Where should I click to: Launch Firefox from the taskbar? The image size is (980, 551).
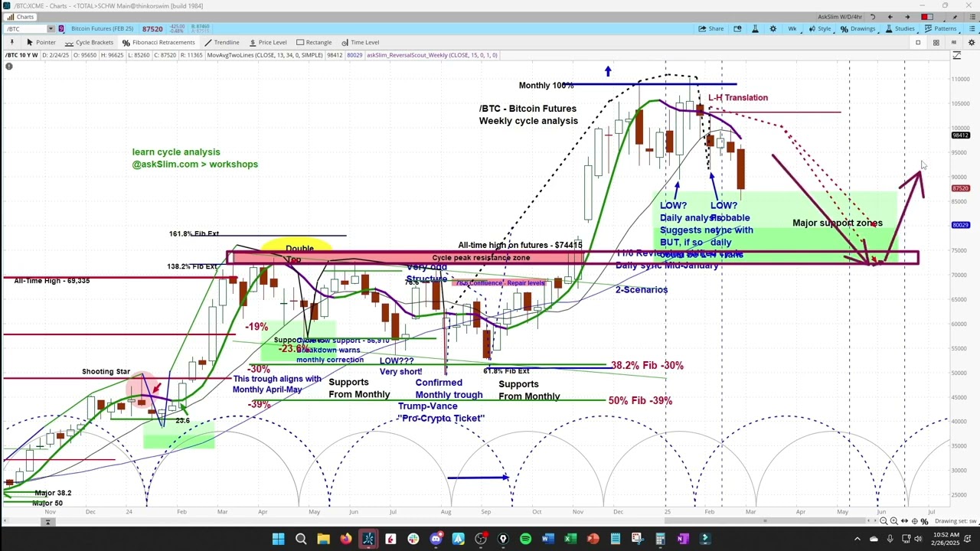[x=346, y=539]
